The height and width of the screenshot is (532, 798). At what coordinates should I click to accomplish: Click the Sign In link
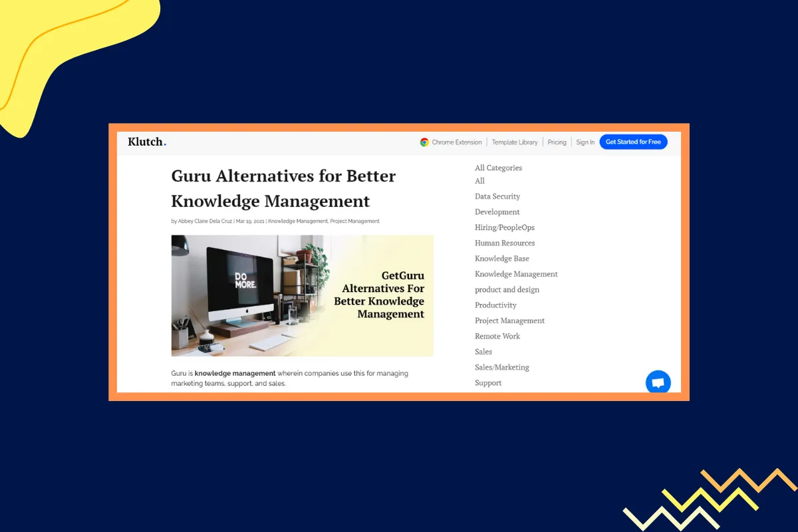coord(585,142)
